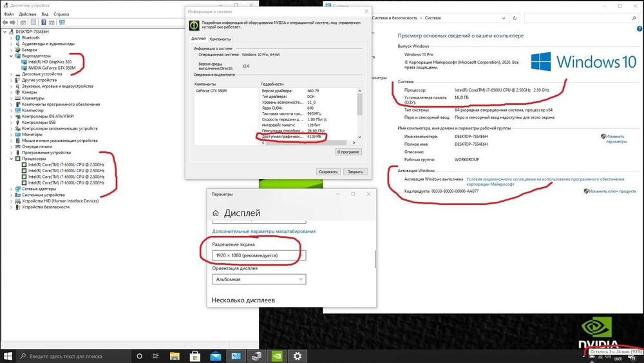Viewport: 644px width, 363px height.
Task: Open the Справка menu
Action: [61, 14]
